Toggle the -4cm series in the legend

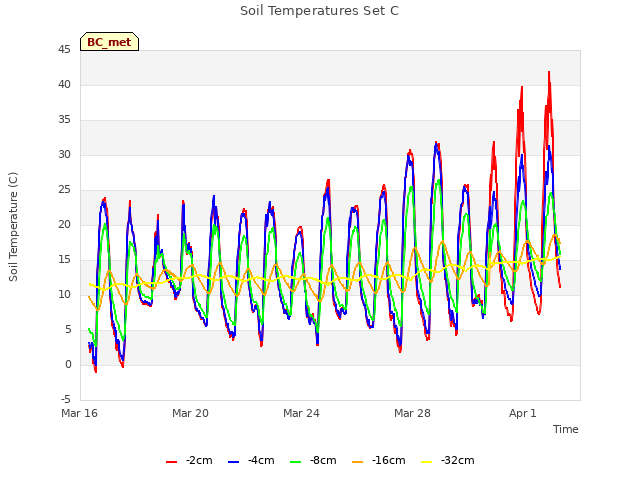pyautogui.click(x=251, y=460)
